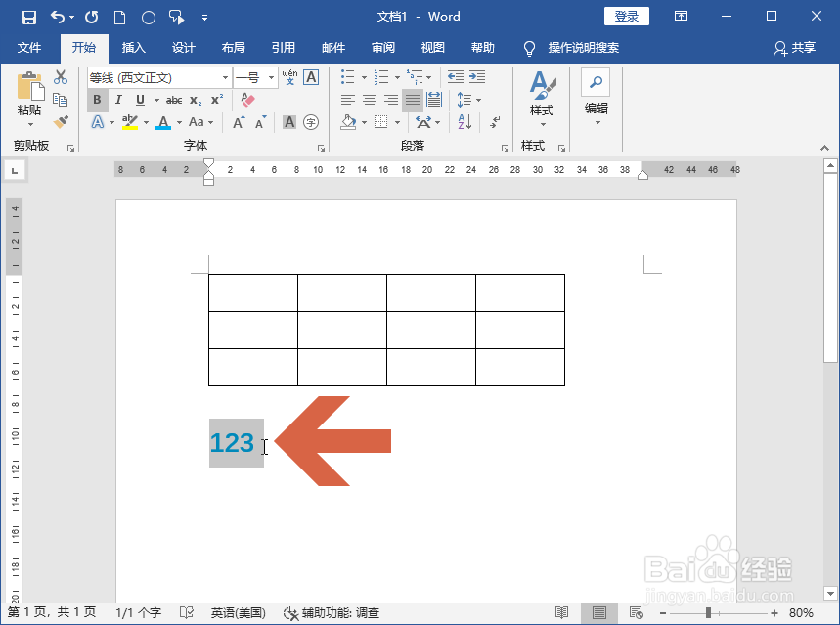
Task: Show or hide paragraph marks
Action: [494, 122]
